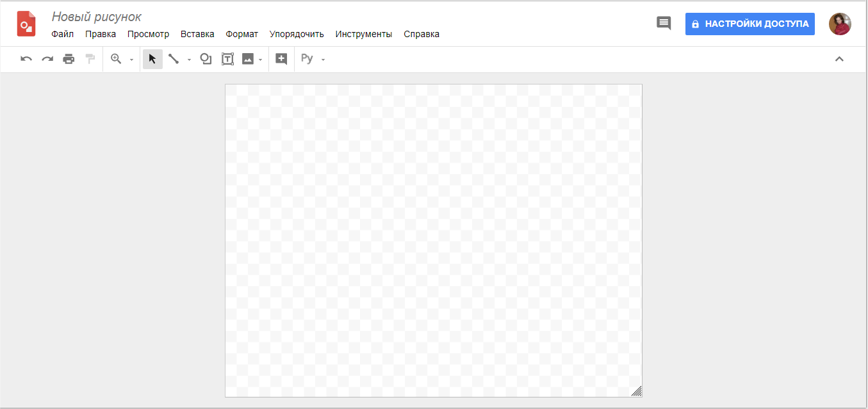Open the line tool dropdown arrow
This screenshot has height=409, width=868.
coord(188,60)
